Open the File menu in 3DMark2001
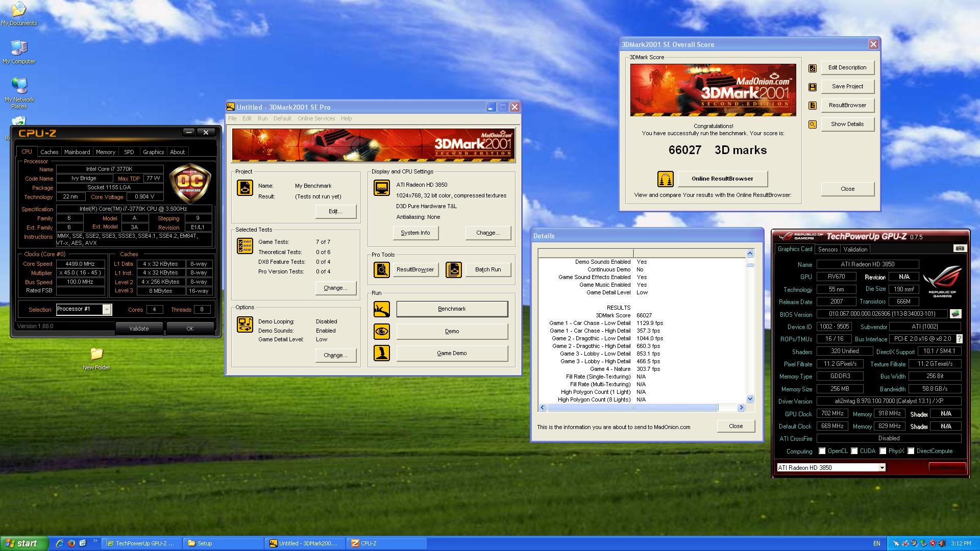The height and width of the screenshot is (551, 980). coord(232,118)
